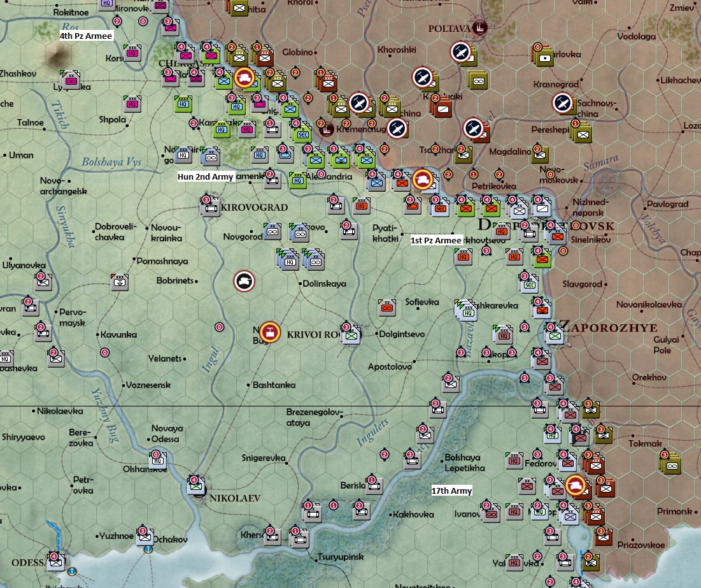Click the 17th Army label
701x588 pixels.
click(451, 491)
